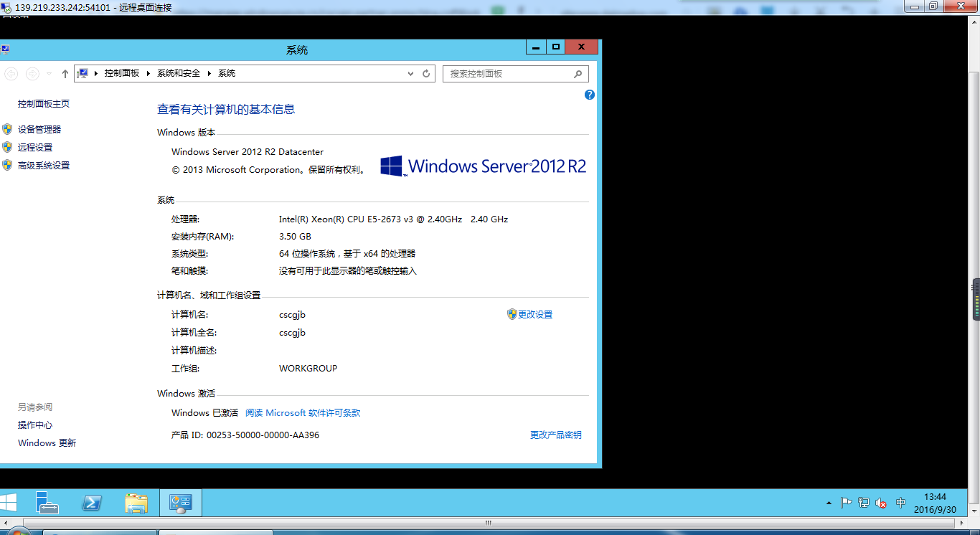Go up one level with Up arrow
The width and height of the screenshot is (980, 535).
pyautogui.click(x=65, y=73)
